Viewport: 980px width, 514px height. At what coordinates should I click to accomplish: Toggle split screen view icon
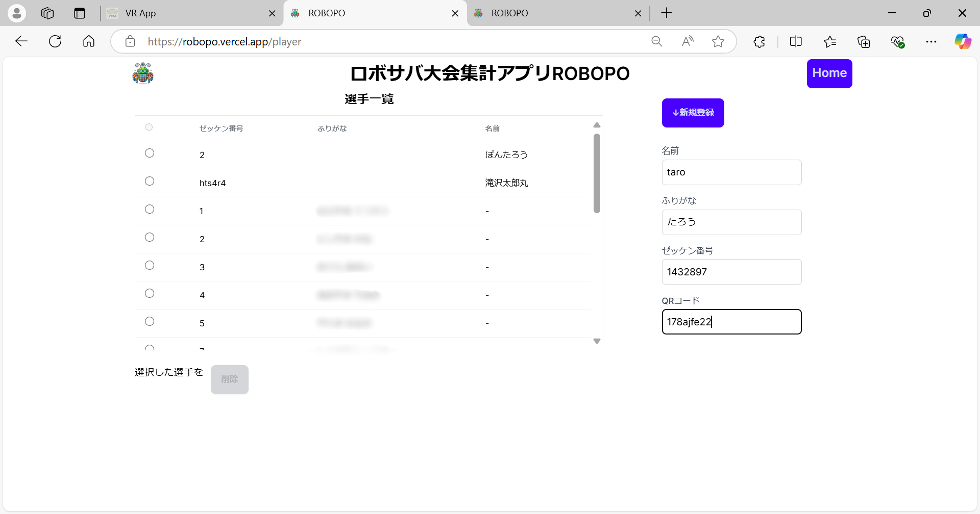coord(796,42)
